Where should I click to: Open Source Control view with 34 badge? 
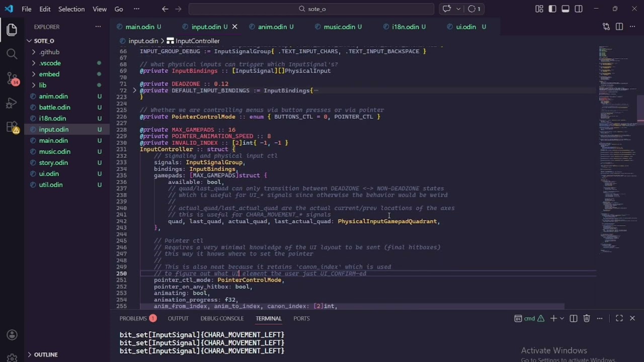click(12, 78)
